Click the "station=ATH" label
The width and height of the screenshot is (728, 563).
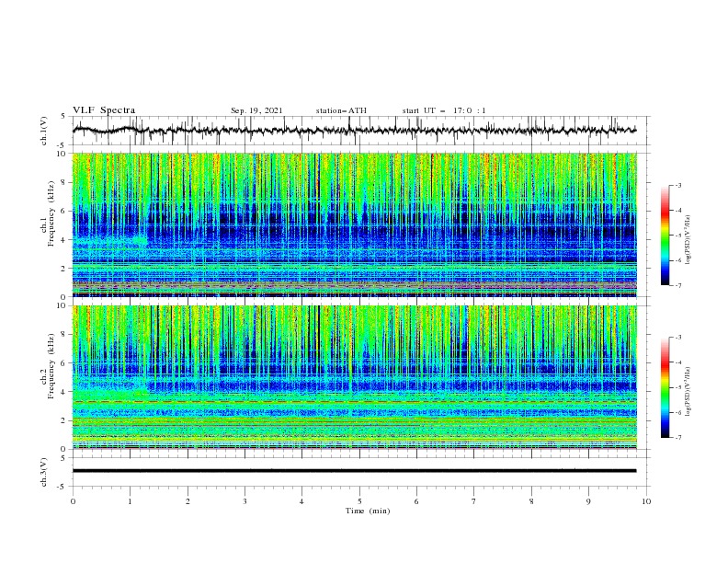pyautogui.click(x=341, y=110)
